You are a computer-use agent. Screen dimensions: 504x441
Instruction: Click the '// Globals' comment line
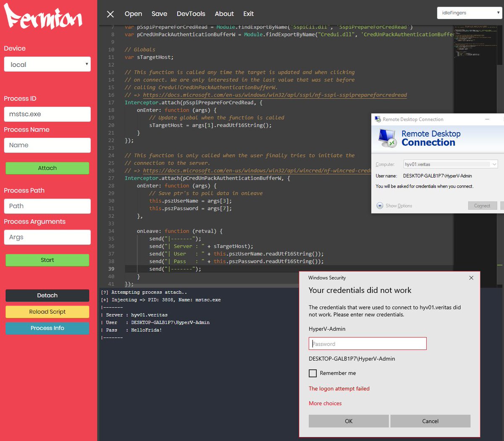(140, 50)
